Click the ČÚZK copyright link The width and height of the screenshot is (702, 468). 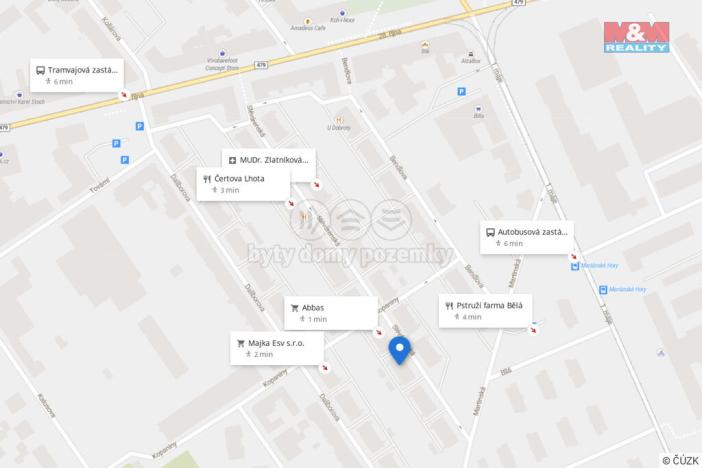point(681,460)
